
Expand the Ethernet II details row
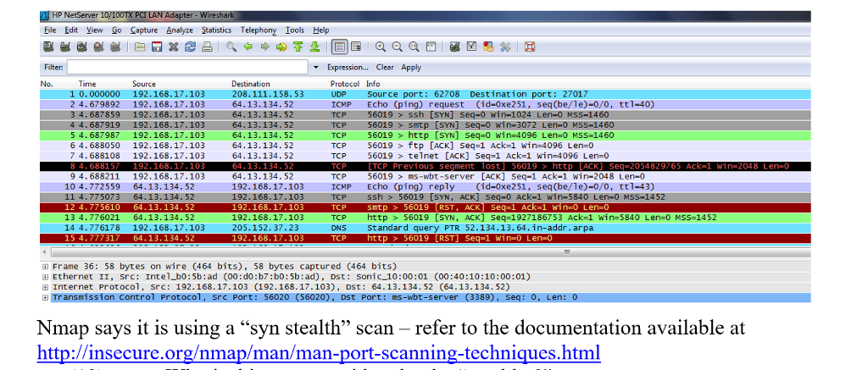(46, 277)
